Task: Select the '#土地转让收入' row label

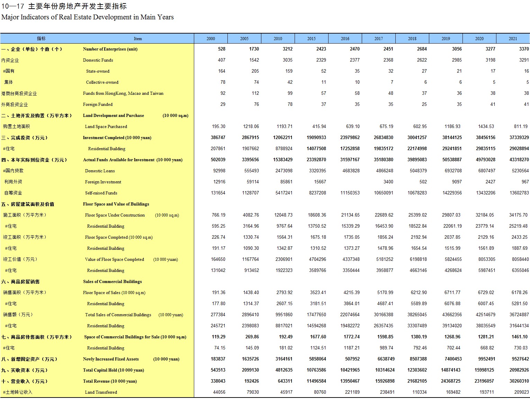Action: (x=17, y=392)
